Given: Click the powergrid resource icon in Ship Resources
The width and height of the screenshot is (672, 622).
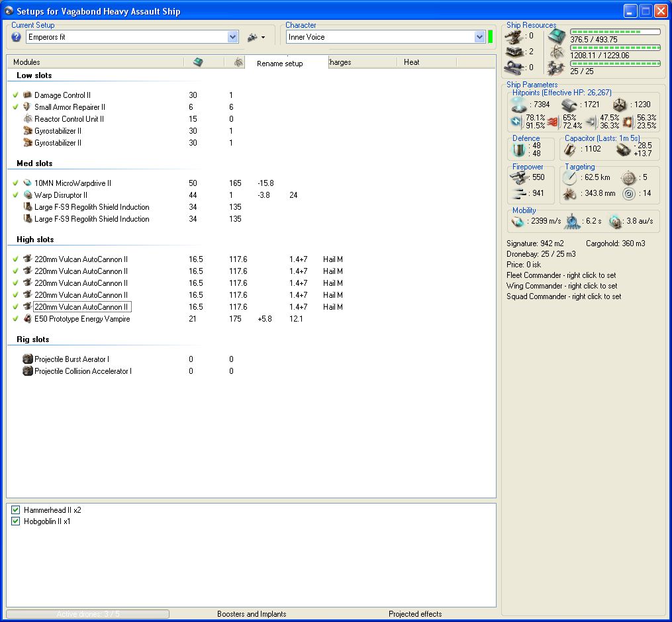Looking at the screenshot, I should click(557, 52).
